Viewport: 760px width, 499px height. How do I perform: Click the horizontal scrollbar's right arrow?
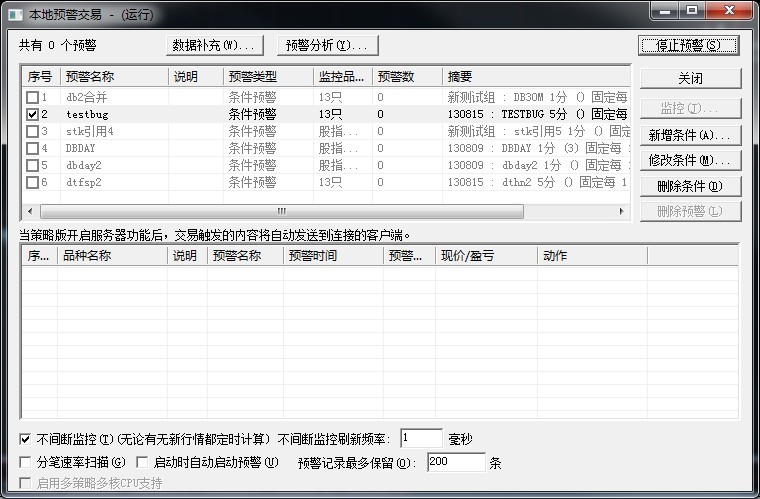click(623, 211)
